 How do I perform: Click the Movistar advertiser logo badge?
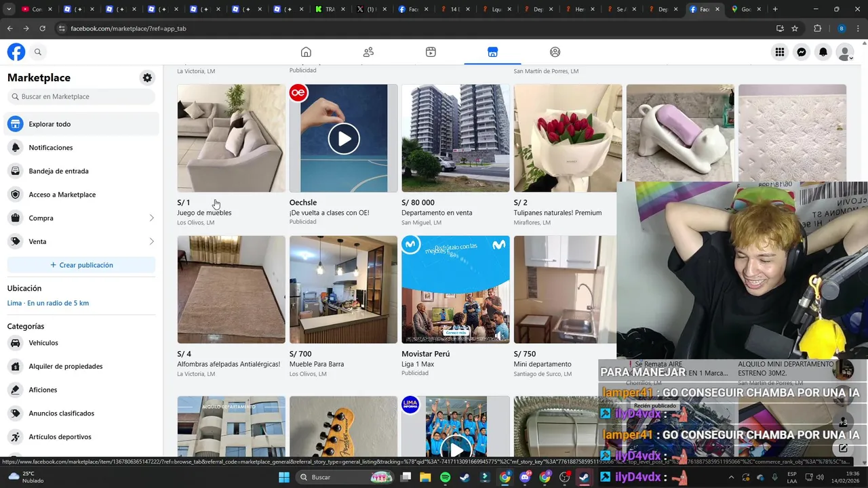(410, 245)
